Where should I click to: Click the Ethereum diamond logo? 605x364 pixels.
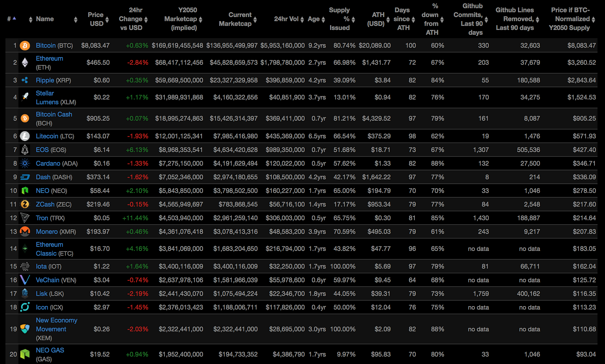tap(25, 63)
